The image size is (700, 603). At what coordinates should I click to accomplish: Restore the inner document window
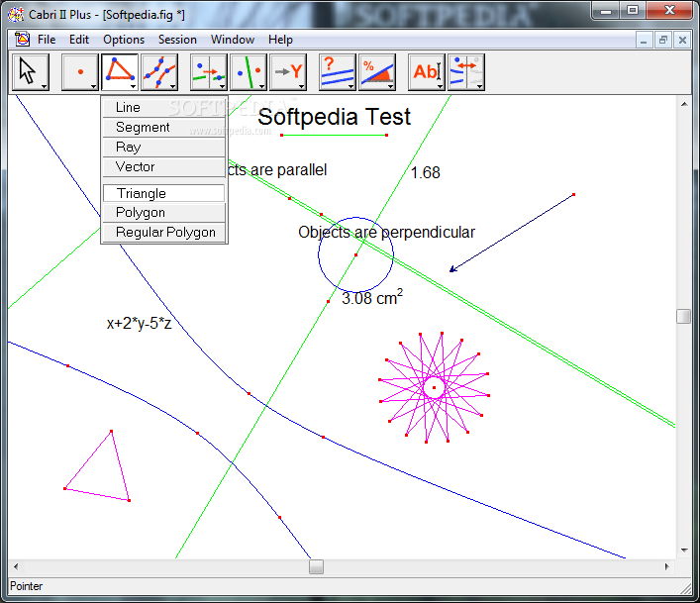tap(663, 41)
